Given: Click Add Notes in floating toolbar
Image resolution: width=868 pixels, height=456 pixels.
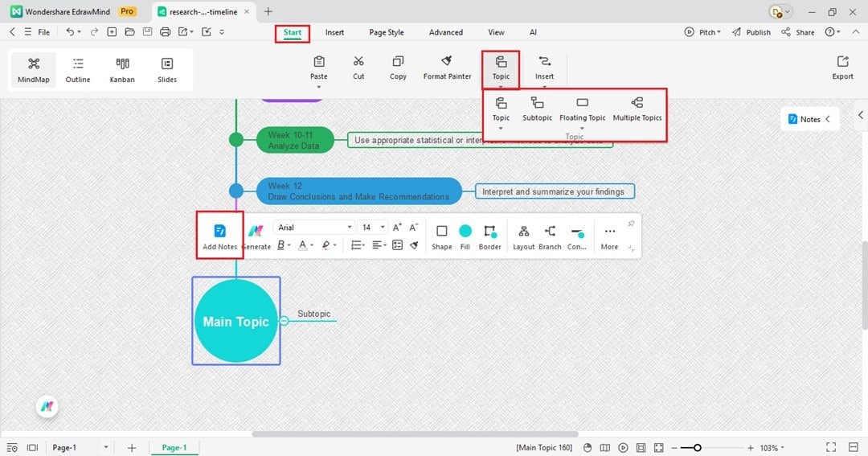Looking at the screenshot, I should (219, 237).
